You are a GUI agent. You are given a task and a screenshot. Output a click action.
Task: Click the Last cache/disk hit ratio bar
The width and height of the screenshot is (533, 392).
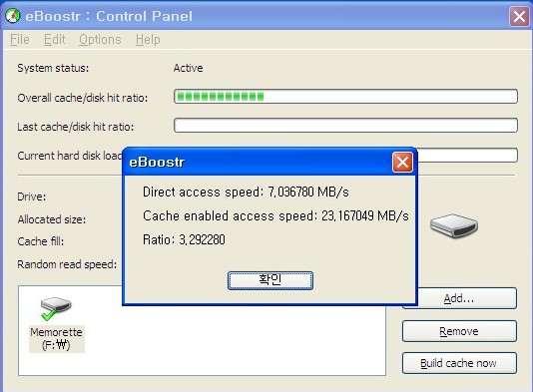click(x=345, y=126)
